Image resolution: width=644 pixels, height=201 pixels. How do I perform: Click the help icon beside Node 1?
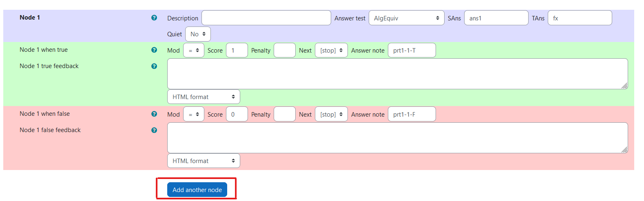click(x=154, y=18)
